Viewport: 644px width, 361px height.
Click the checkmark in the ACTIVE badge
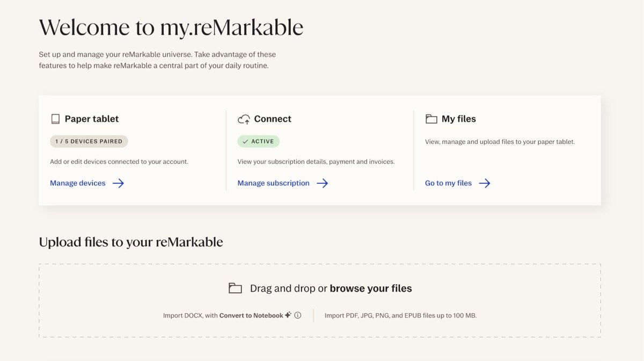pos(245,142)
